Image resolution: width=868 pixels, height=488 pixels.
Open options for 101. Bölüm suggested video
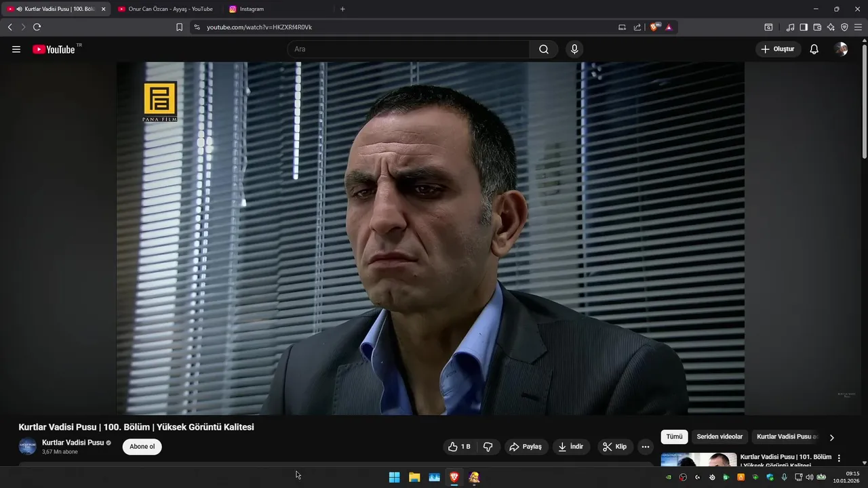point(839,458)
